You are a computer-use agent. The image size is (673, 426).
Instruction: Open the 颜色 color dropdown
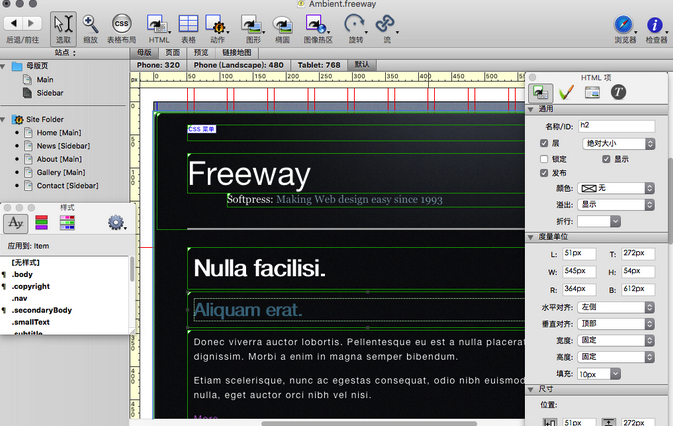(616, 188)
